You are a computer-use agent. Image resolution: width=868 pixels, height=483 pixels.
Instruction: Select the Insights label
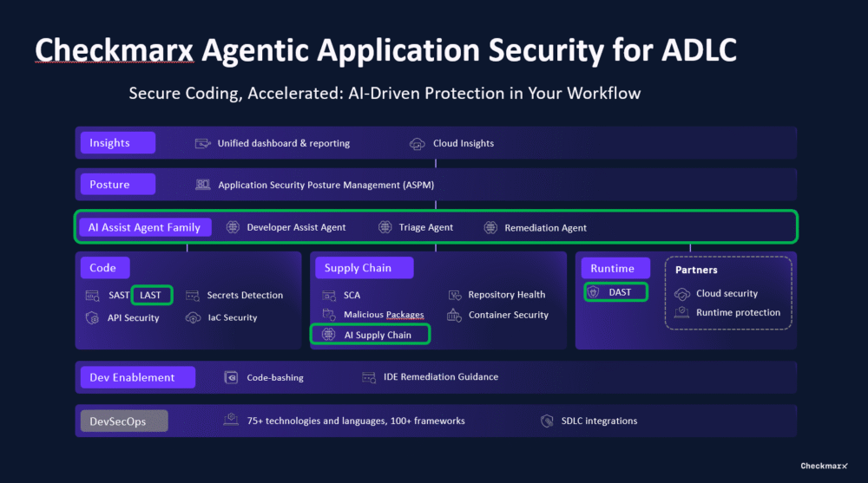click(x=118, y=143)
